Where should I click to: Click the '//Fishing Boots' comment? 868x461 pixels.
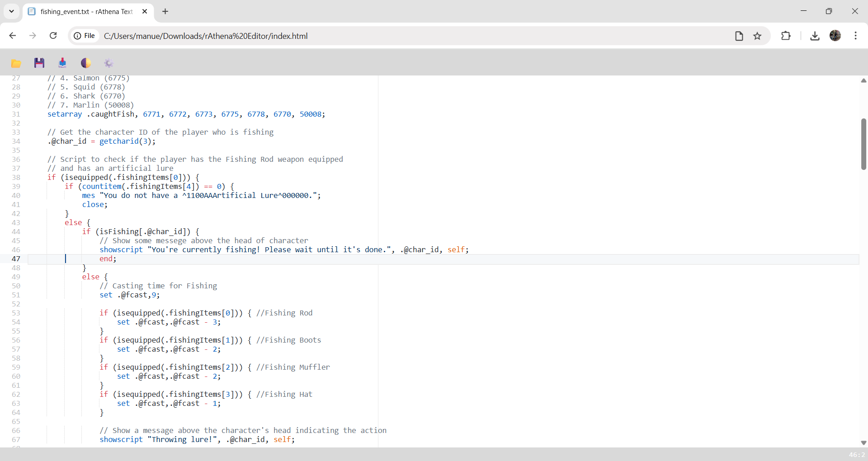click(288, 340)
